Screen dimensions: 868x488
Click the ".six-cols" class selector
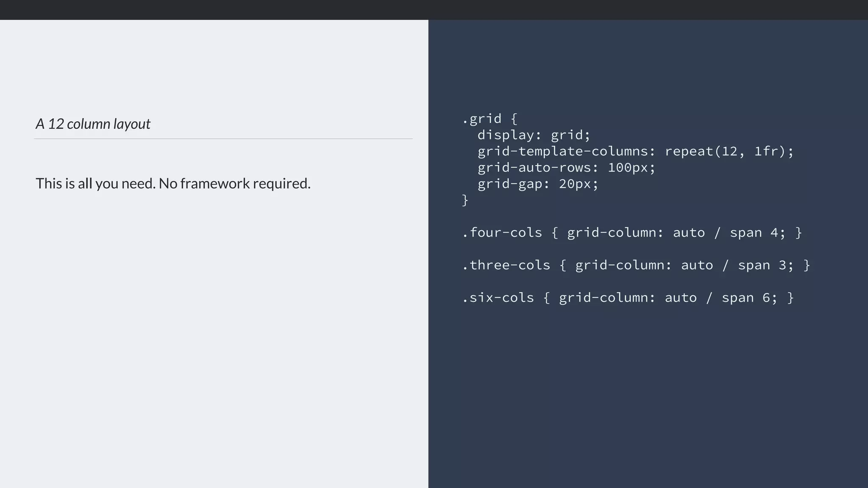pyautogui.click(x=498, y=298)
